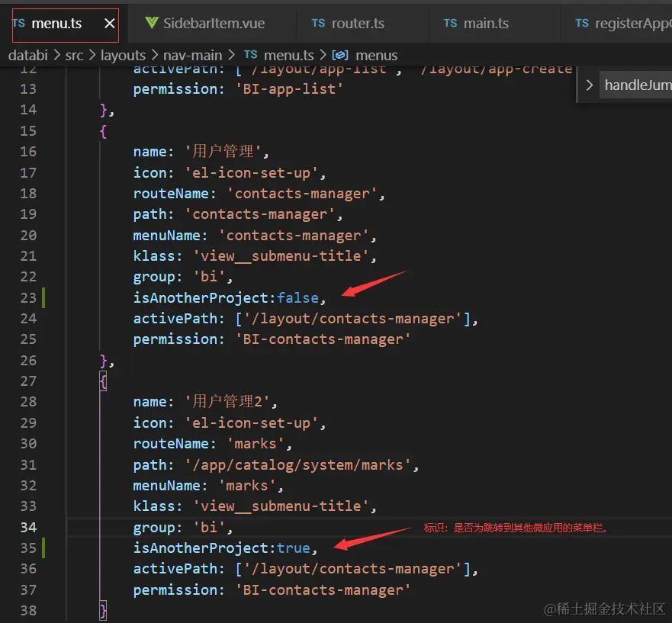This screenshot has height=623, width=672.
Task: Expand the handleJum sticky widget chevron
Action: coord(590,85)
